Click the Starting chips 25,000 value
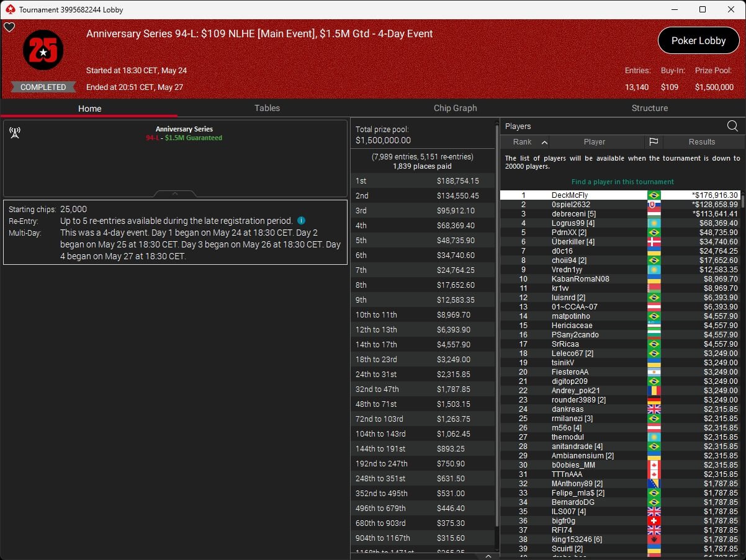The width and height of the screenshot is (746, 560). point(74,210)
